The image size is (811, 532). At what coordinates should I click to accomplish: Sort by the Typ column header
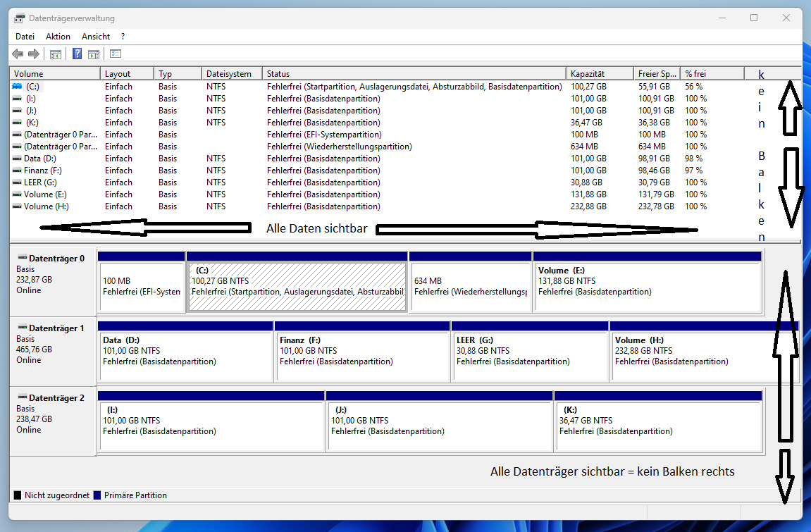[x=178, y=74]
